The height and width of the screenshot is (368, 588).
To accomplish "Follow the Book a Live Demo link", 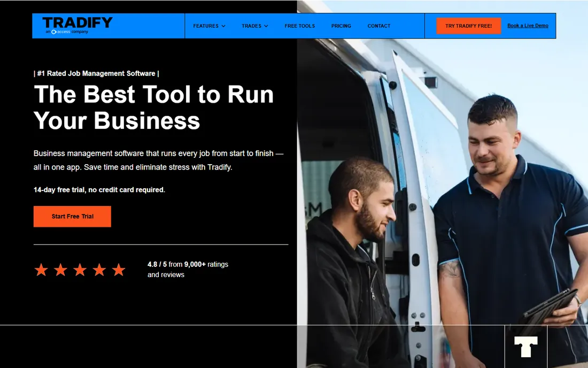I will pos(528,26).
